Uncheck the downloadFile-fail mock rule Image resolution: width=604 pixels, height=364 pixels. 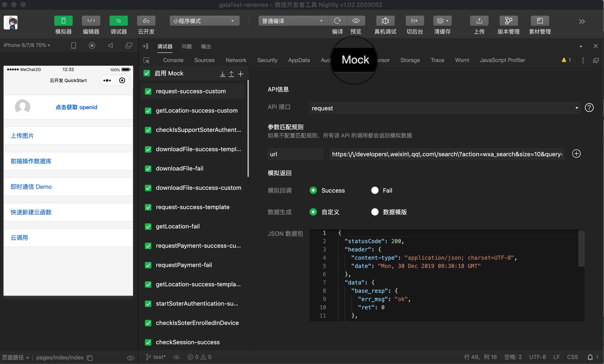(x=148, y=168)
